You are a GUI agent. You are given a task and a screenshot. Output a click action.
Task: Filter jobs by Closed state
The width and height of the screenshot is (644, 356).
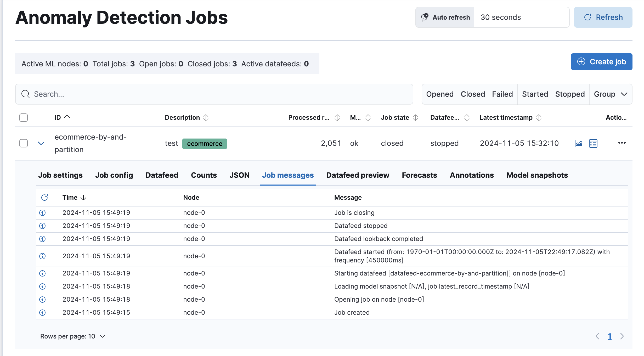[x=473, y=94]
